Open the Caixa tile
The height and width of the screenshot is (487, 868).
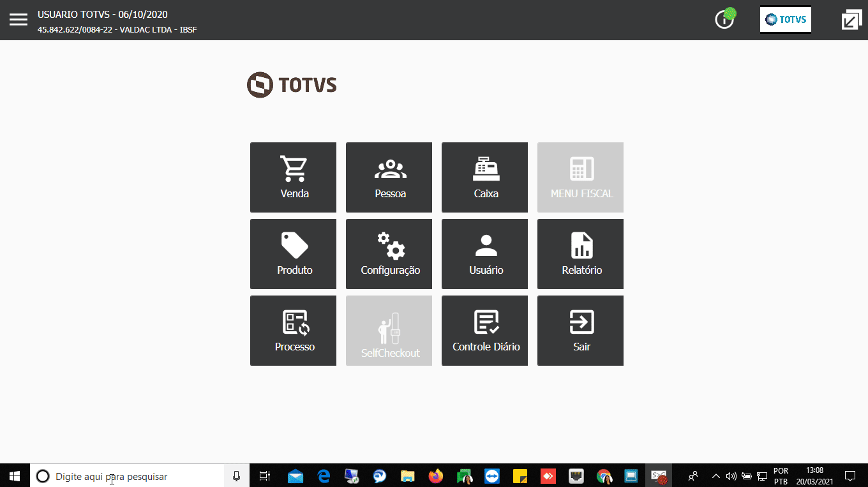pyautogui.click(x=484, y=177)
